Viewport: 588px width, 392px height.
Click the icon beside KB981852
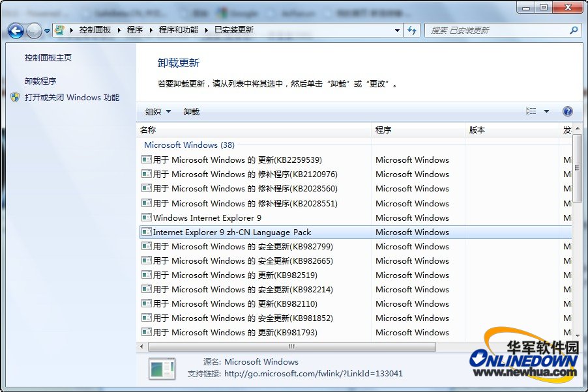[x=147, y=318]
